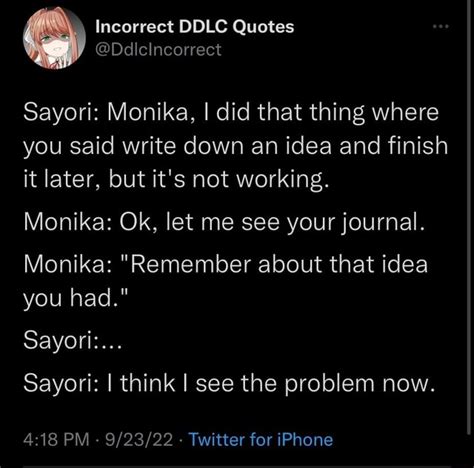Click 'Sayori: I think I see the problem now.'
This screenshot has height=468, width=474.
229,383
